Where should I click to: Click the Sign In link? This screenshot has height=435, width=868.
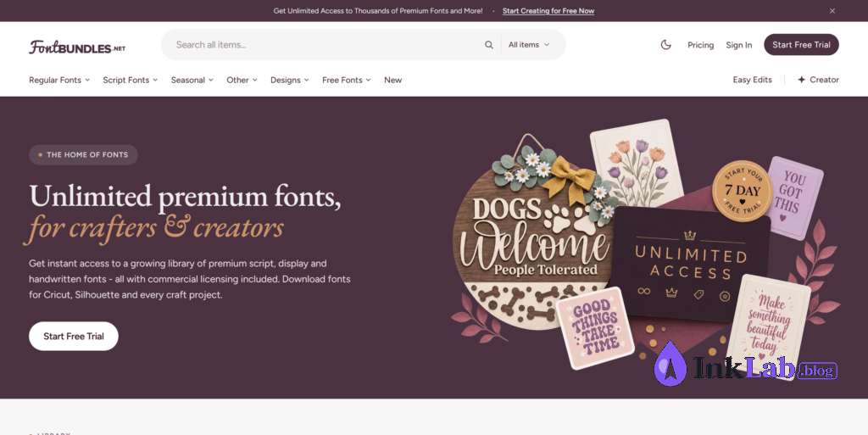click(x=739, y=45)
